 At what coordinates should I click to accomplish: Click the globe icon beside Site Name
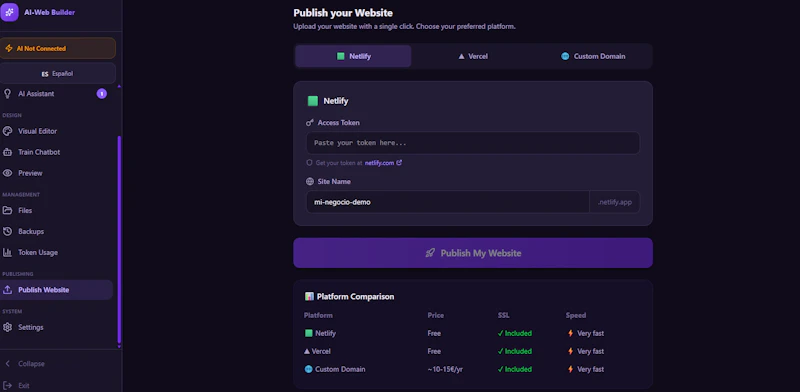click(x=310, y=182)
